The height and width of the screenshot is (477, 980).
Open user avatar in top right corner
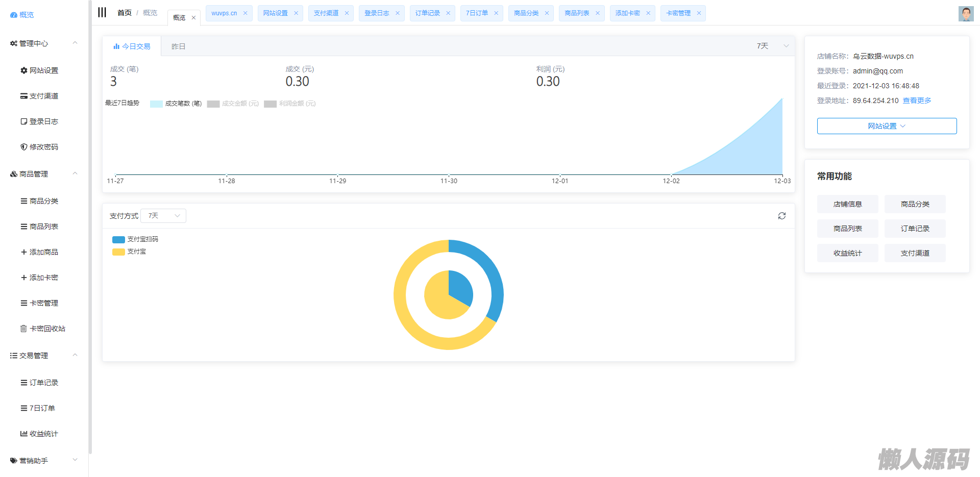(965, 13)
